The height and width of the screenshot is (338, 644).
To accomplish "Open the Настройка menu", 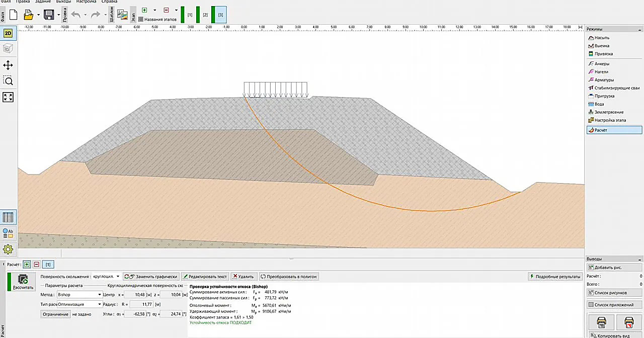I will click(86, 2).
